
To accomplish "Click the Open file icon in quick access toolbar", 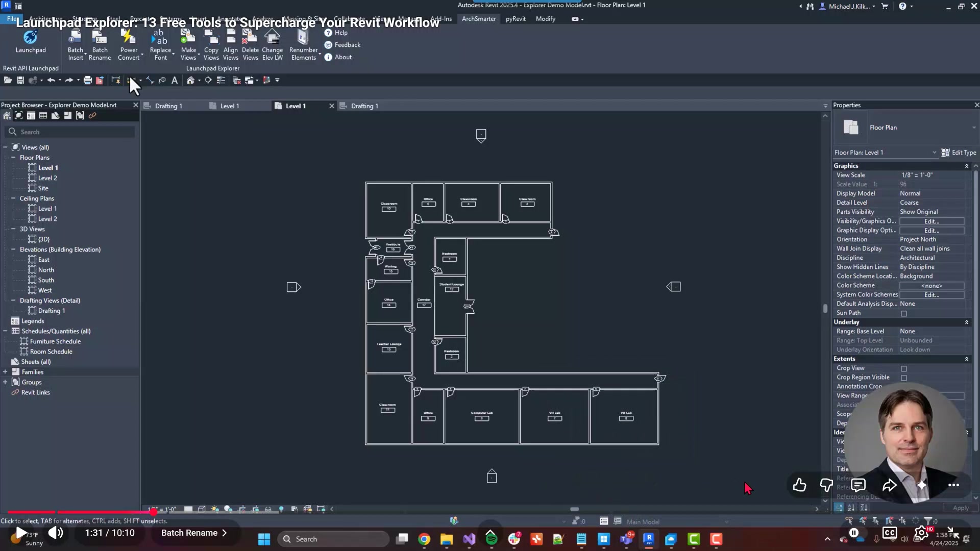I will [x=8, y=80].
